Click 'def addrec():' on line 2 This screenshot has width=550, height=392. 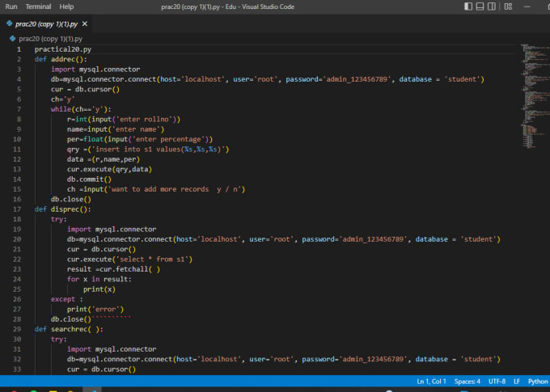[61, 59]
